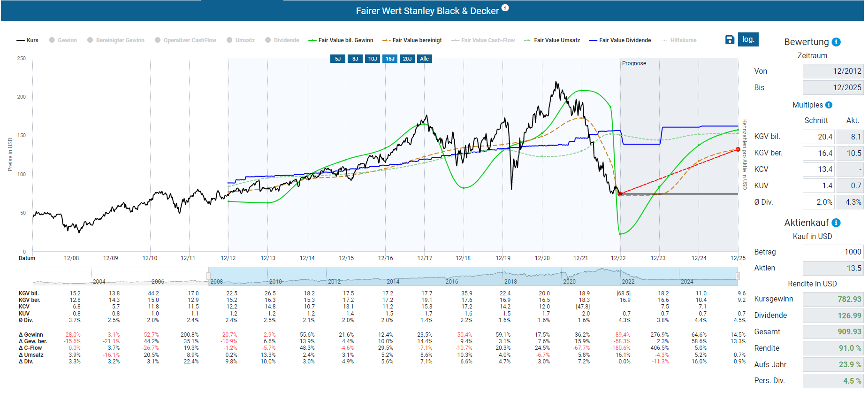Image resolution: width=868 pixels, height=393 pixels.
Task: Click the Betrag amount input field
Action: tap(833, 252)
